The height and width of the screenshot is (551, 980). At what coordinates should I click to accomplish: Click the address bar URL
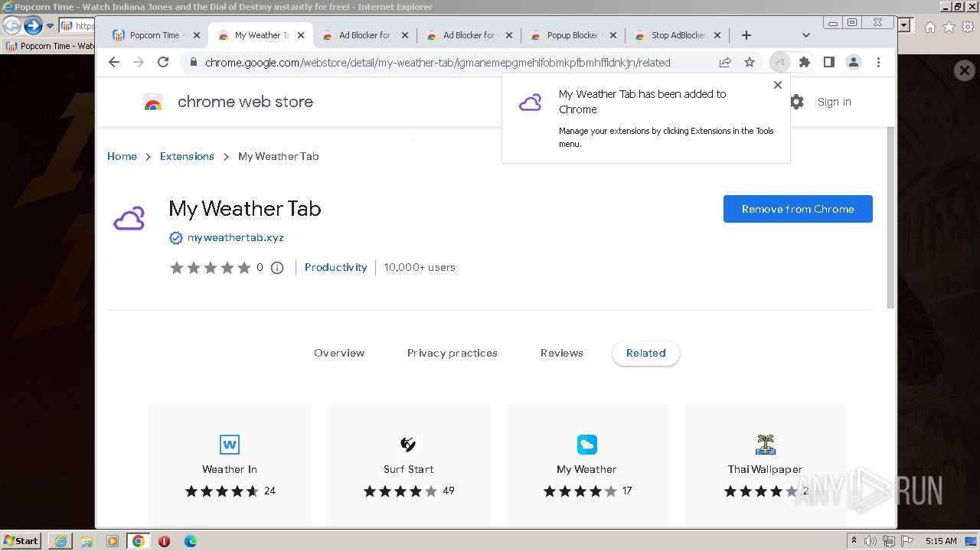pos(437,63)
